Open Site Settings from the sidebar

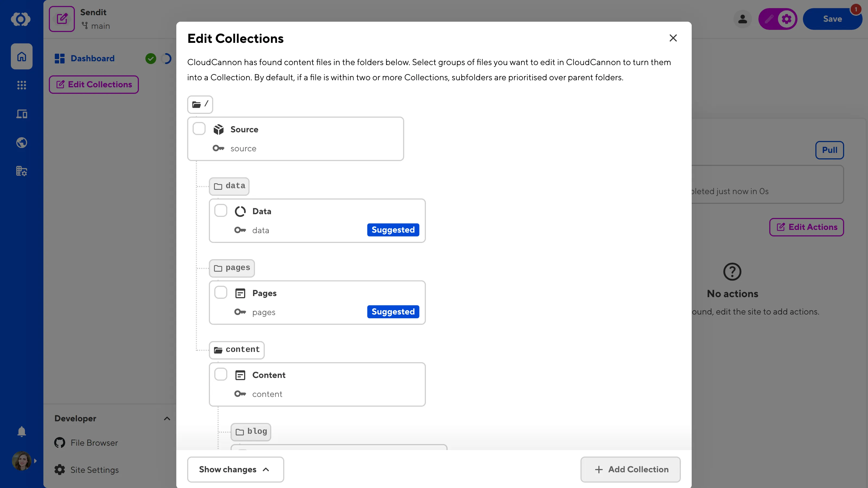(x=94, y=470)
